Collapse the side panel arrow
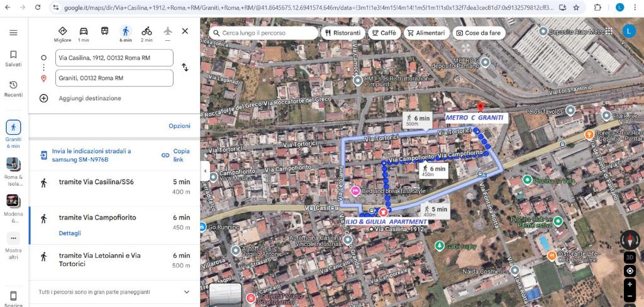This screenshot has width=644, height=307. 204,170
